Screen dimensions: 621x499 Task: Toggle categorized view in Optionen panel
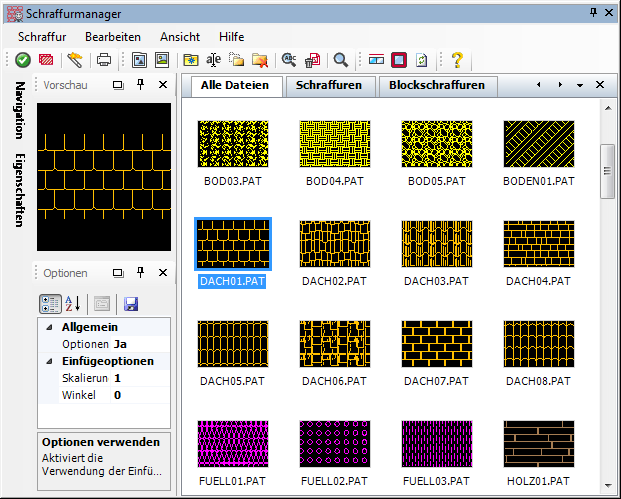click(x=49, y=304)
